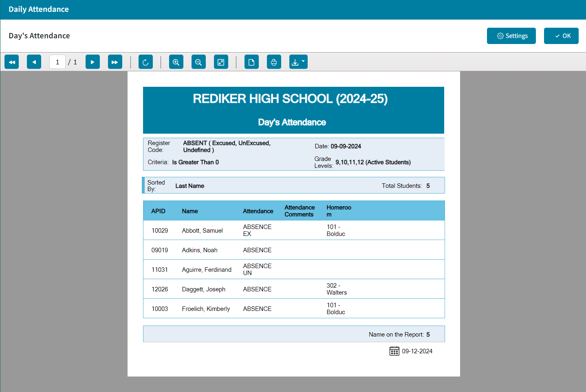Image resolution: width=586 pixels, height=392 pixels.
Task: Zoom out of the report
Action: click(x=198, y=62)
